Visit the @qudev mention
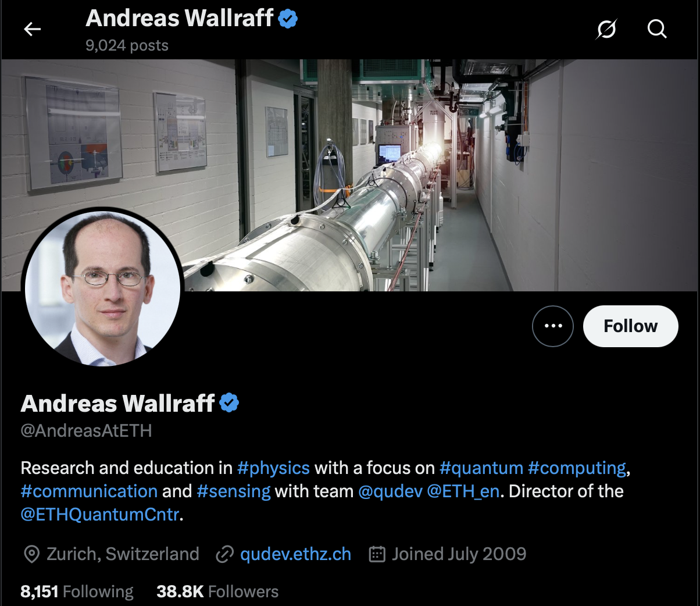The width and height of the screenshot is (700, 606). (390, 491)
